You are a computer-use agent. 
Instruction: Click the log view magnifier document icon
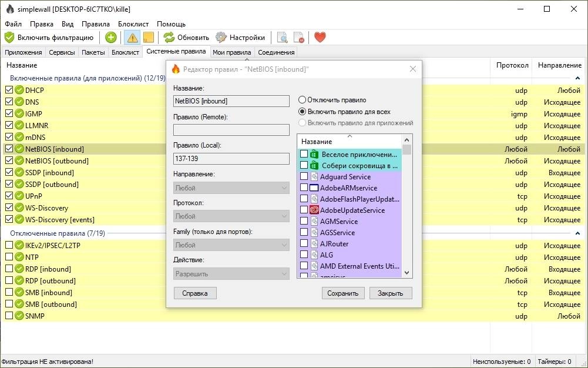pos(283,37)
